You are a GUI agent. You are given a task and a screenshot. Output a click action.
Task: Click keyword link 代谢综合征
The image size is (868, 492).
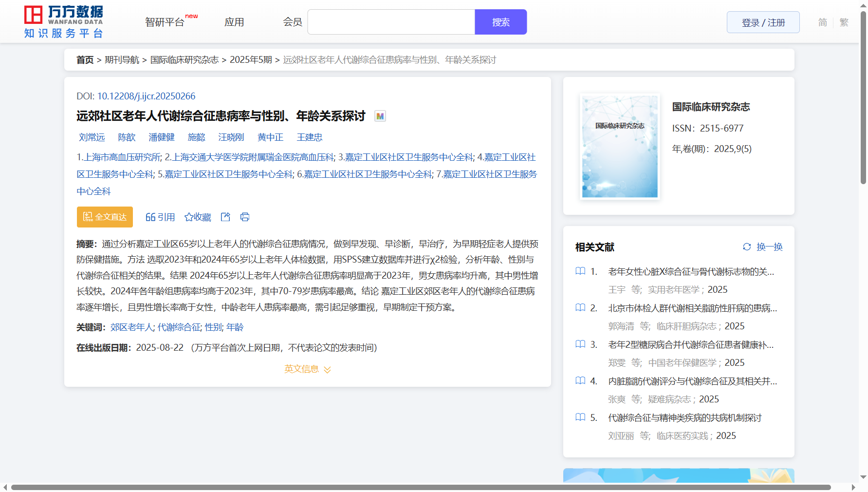click(x=179, y=327)
